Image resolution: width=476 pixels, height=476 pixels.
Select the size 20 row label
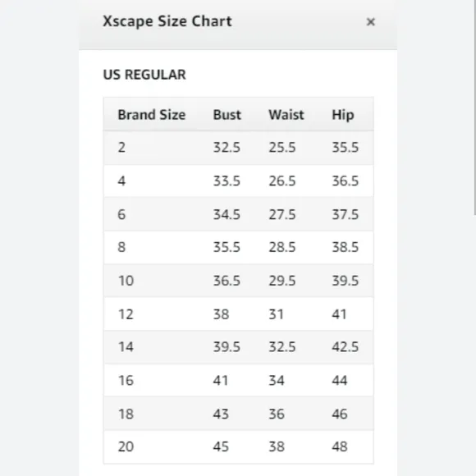tap(126, 446)
